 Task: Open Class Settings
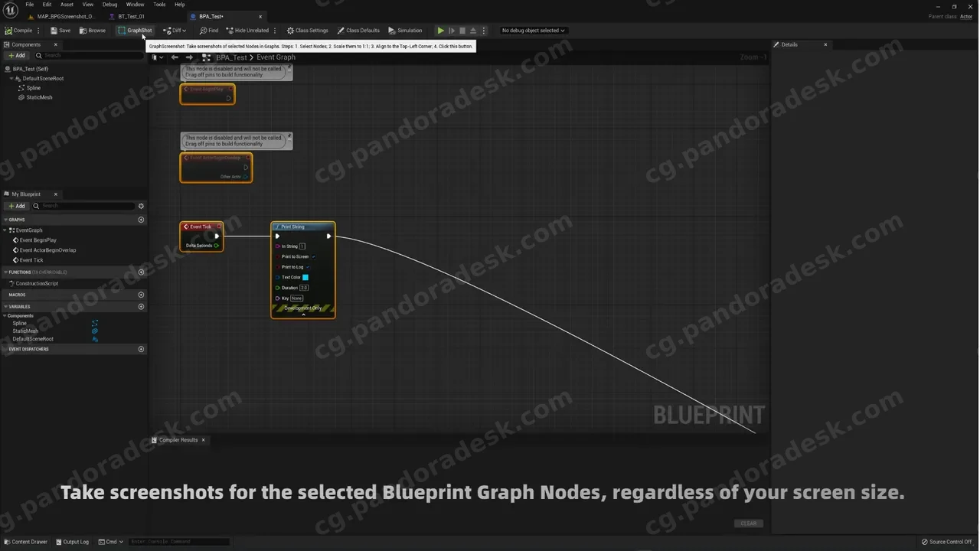coord(308,31)
